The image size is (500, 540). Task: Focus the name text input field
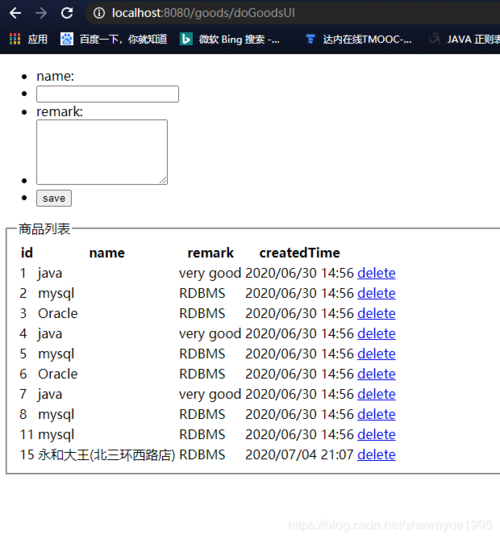[x=107, y=94]
